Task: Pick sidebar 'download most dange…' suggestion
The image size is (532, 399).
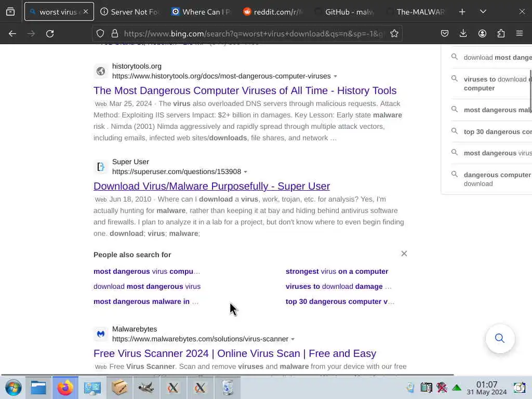Action: pos(490,57)
